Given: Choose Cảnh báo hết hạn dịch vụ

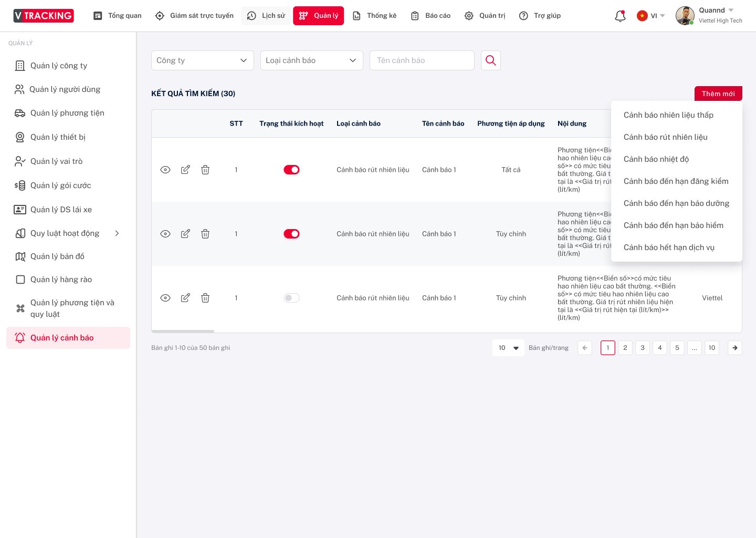Looking at the screenshot, I should click(x=677, y=247).
